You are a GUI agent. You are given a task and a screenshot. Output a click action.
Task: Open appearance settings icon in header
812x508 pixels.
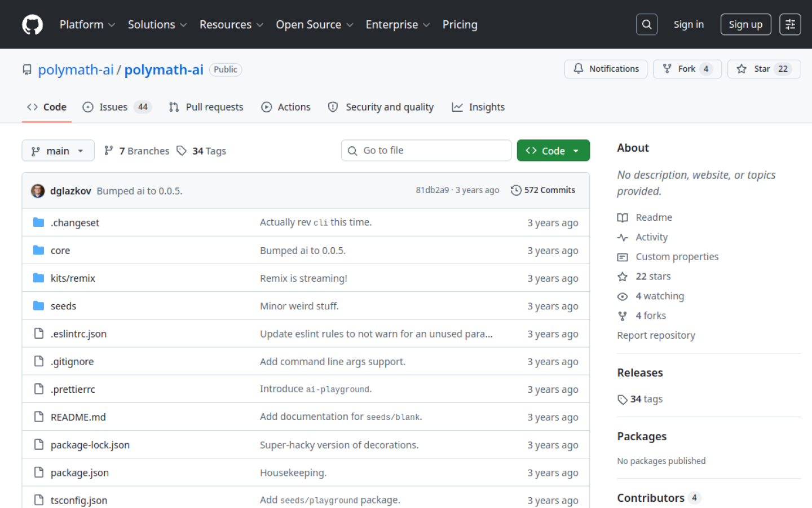(790, 24)
